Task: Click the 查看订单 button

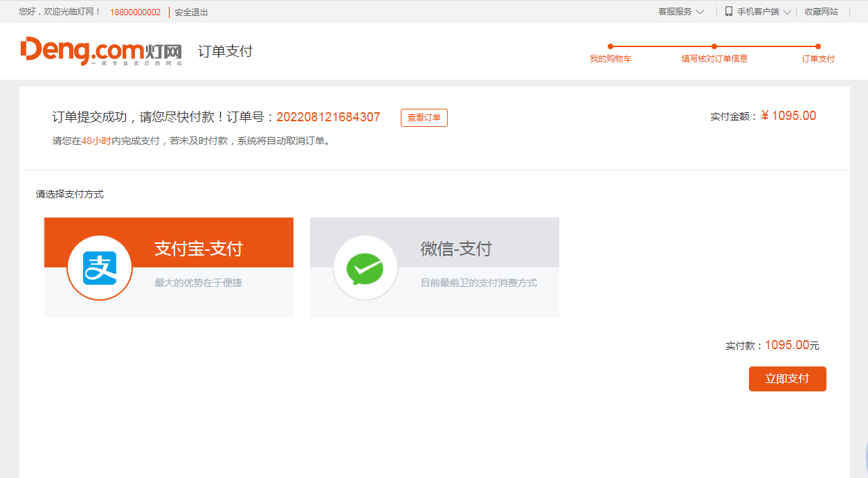Action: click(424, 118)
